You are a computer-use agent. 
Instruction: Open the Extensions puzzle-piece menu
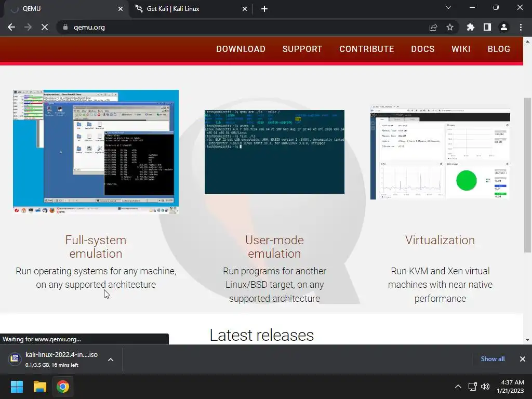[471, 27]
